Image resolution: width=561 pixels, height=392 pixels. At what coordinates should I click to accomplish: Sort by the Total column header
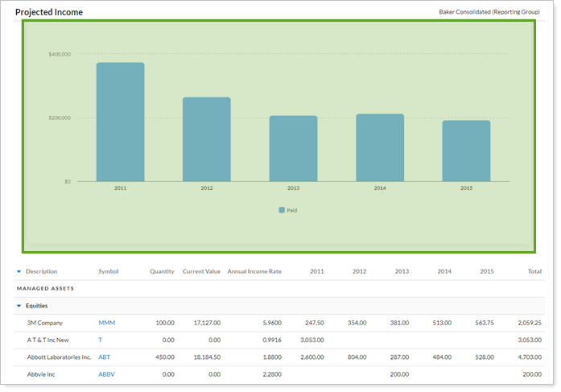click(x=534, y=272)
